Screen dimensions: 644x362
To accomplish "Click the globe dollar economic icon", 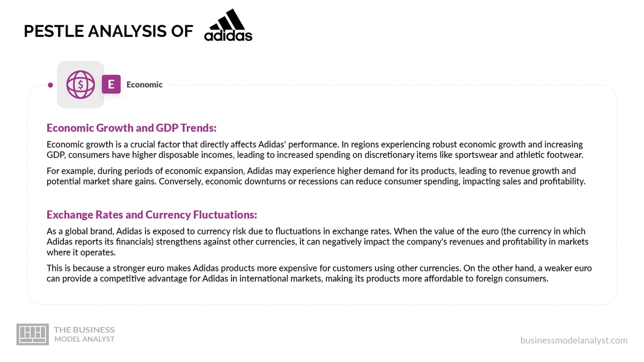I will coord(80,85).
